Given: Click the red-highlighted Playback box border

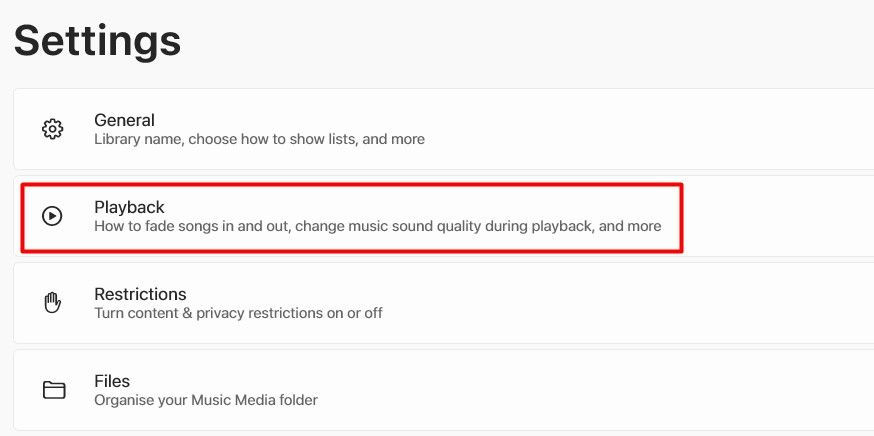Looking at the screenshot, I should [352, 185].
